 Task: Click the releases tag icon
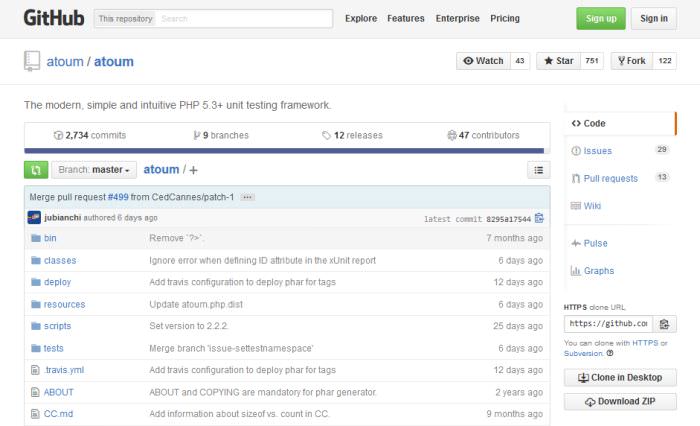[x=326, y=135]
